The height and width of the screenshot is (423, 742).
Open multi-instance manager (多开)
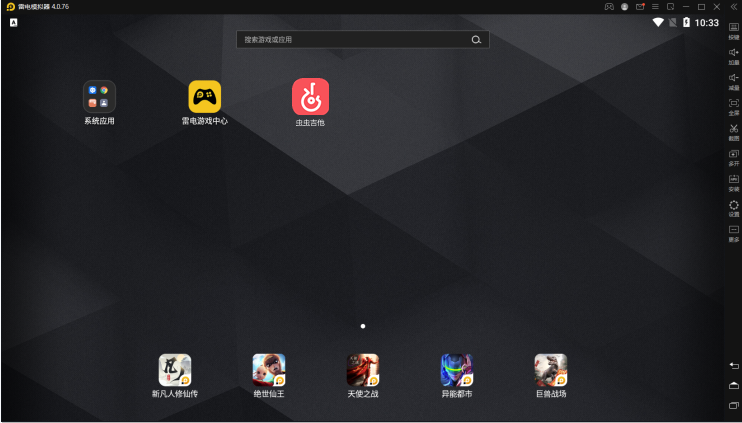click(733, 156)
